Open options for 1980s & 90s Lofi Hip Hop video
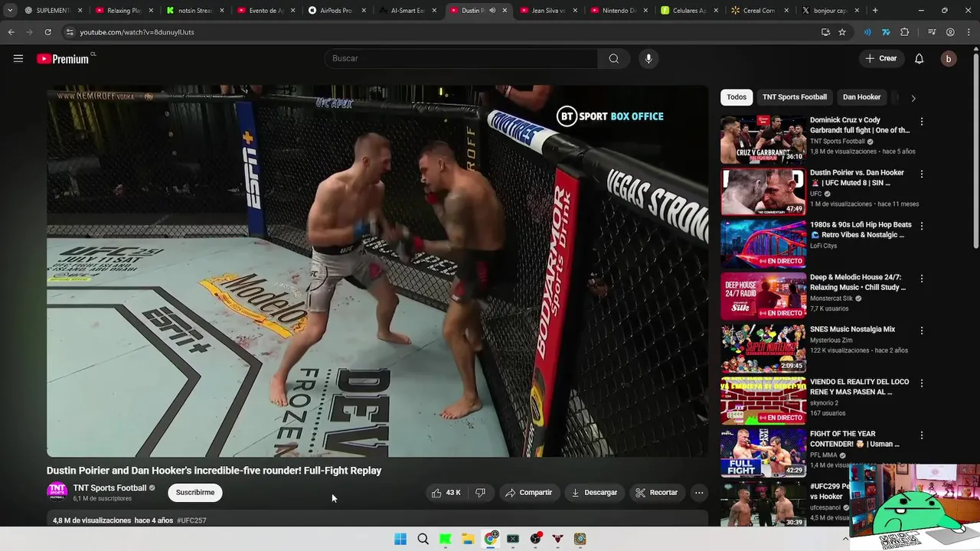The height and width of the screenshot is (551, 980). [922, 227]
